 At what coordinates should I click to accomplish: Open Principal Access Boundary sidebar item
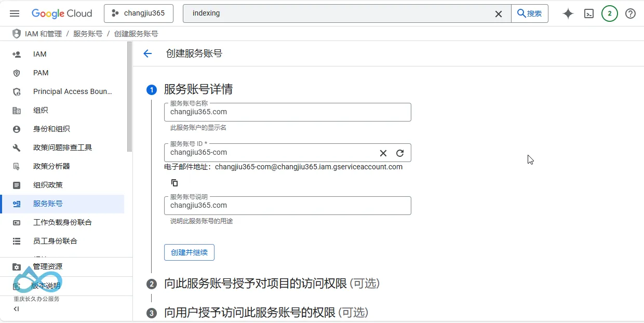click(x=62, y=91)
